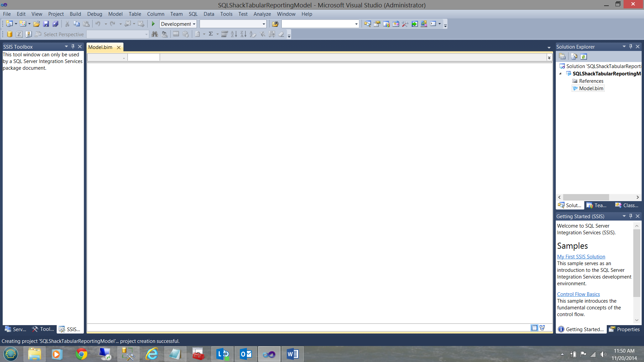
Task: Open My First SSIS Solution link
Action: [x=581, y=257]
